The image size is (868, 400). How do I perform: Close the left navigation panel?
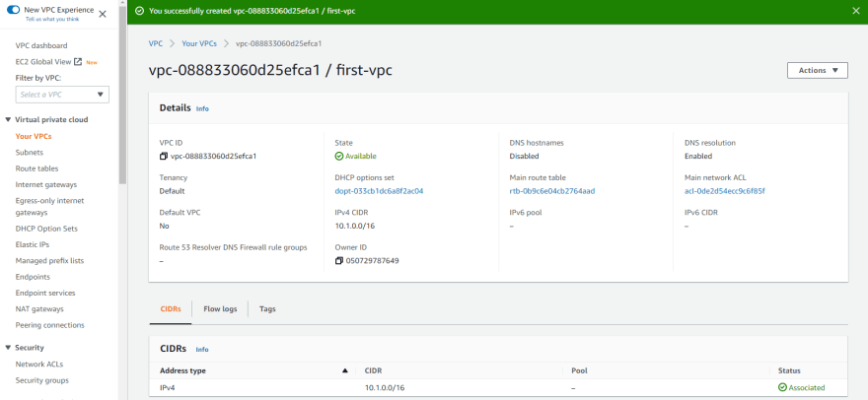(103, 15)
